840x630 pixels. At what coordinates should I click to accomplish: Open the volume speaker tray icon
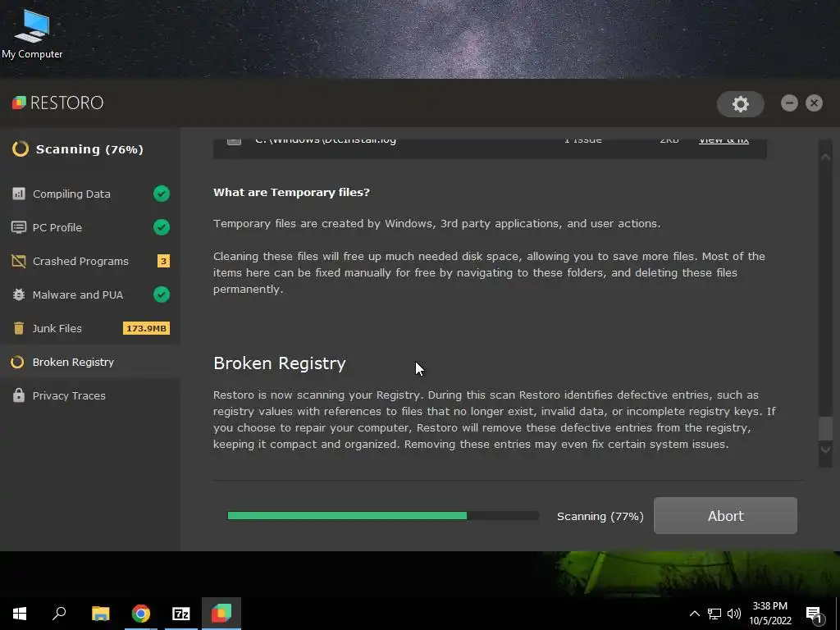(x=734, y=614)
